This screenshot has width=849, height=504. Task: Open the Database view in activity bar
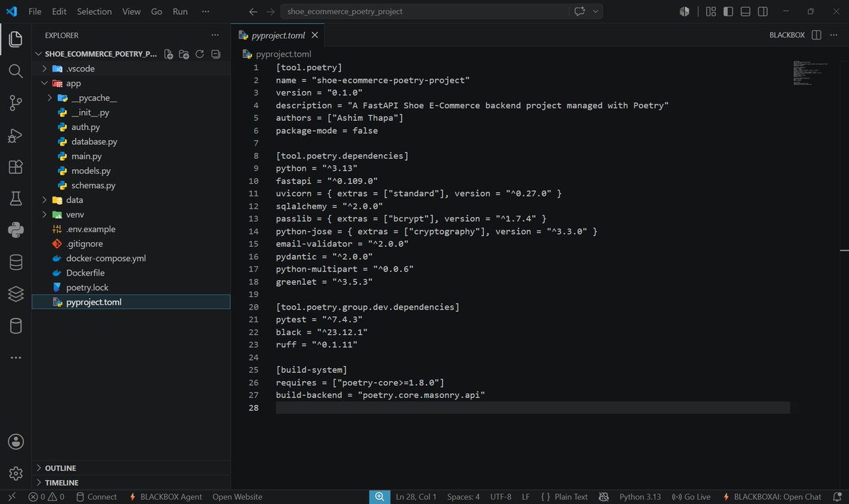[16, 262]
